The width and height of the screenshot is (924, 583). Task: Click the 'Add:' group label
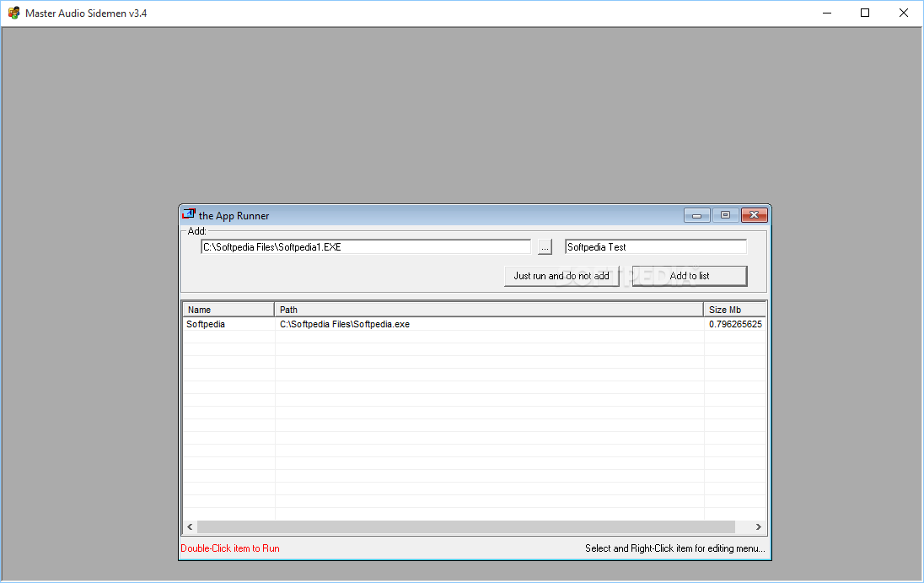196,231
